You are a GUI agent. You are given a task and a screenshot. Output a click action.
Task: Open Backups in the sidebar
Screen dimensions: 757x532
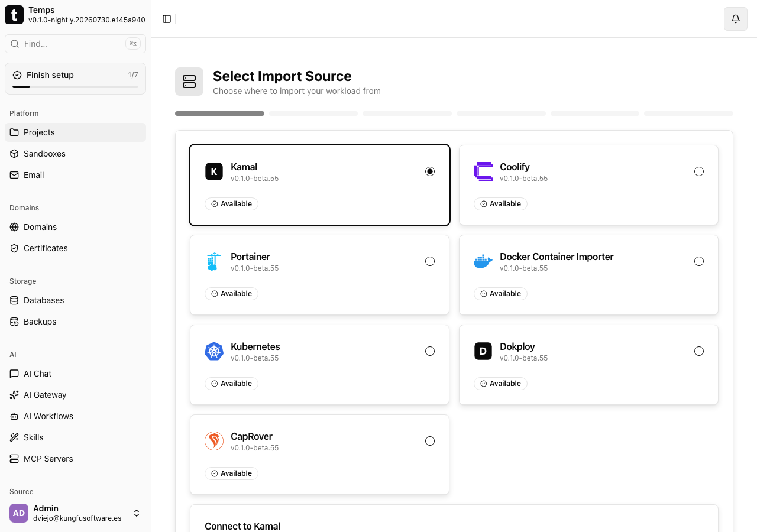[75, 322]
